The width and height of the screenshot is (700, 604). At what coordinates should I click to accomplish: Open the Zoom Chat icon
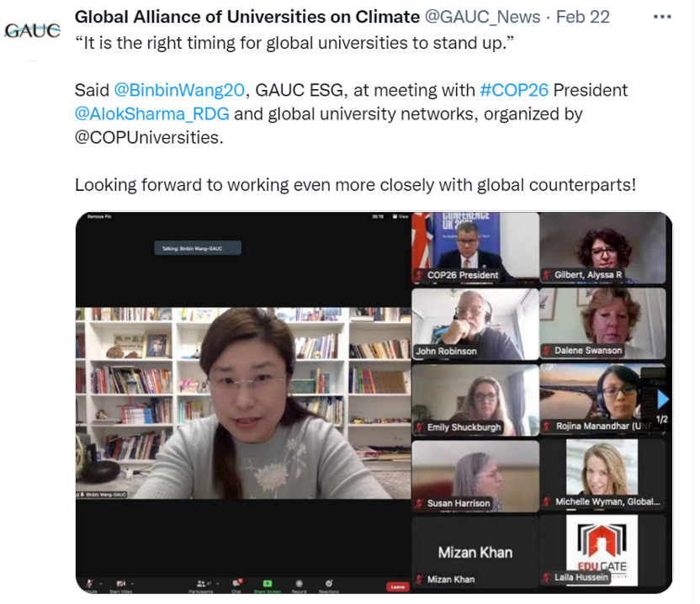pos(236,583)
